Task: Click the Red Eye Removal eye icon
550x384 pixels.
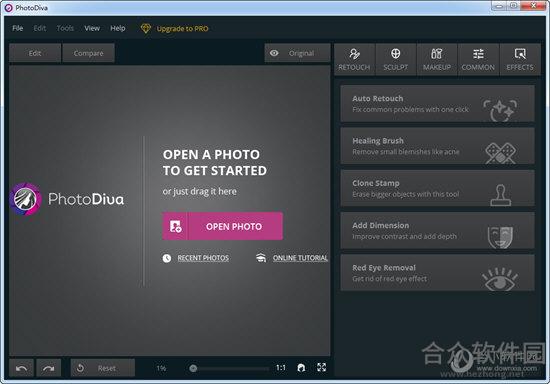Action: coord(500,279)
